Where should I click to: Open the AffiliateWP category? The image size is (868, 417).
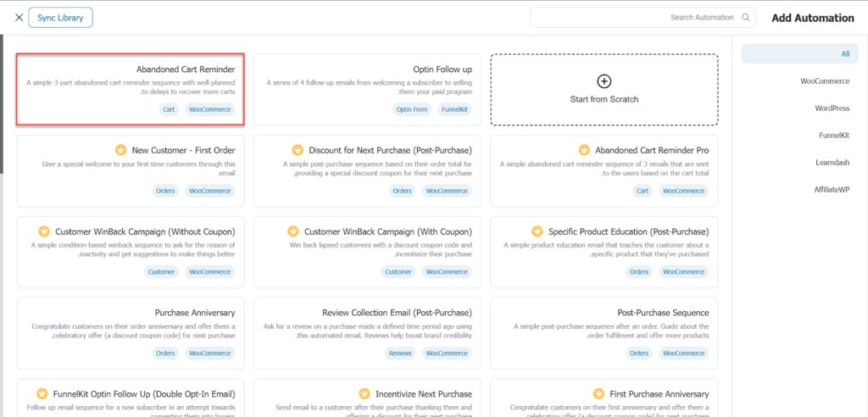pos(831,189)
